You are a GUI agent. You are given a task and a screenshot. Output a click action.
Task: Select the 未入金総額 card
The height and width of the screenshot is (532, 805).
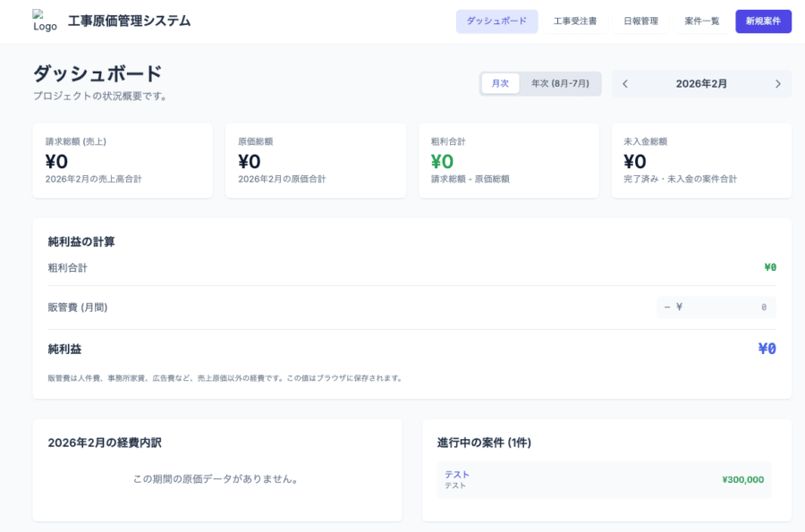tap(702, 160)
